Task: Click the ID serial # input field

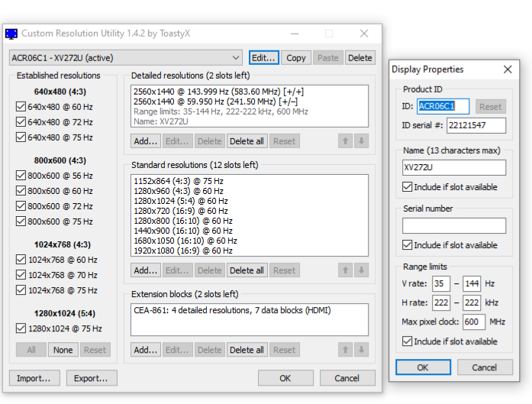Action: tap(476, 125)
